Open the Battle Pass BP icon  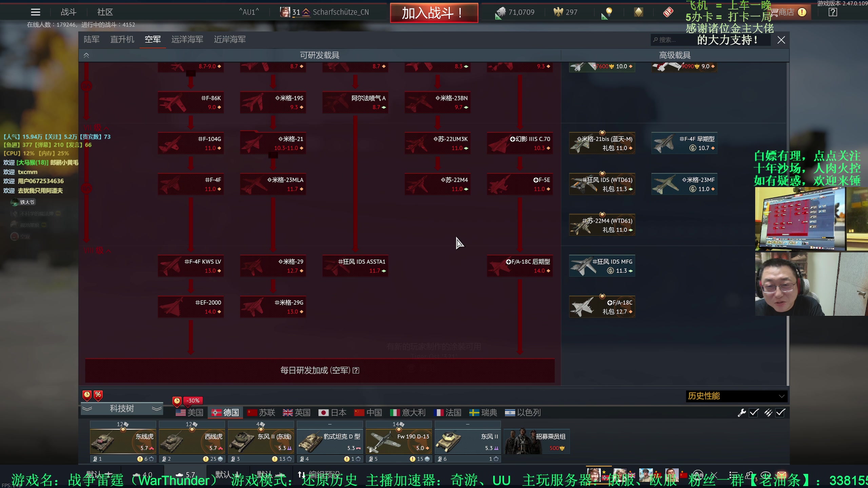668,12
